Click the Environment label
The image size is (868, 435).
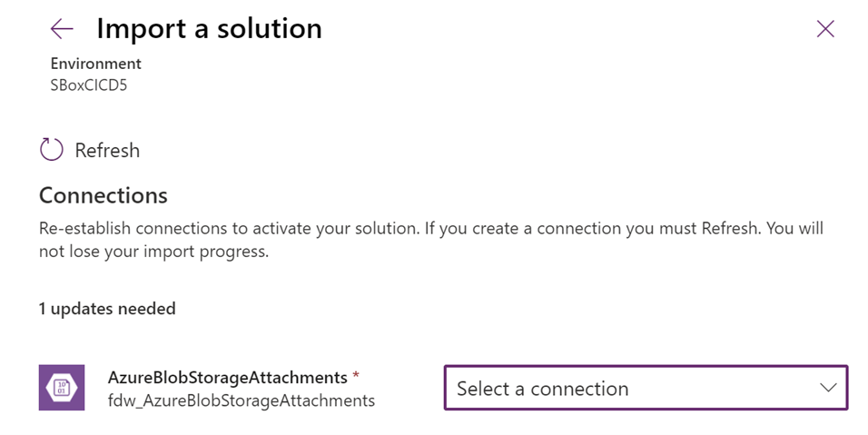[95, 64]
